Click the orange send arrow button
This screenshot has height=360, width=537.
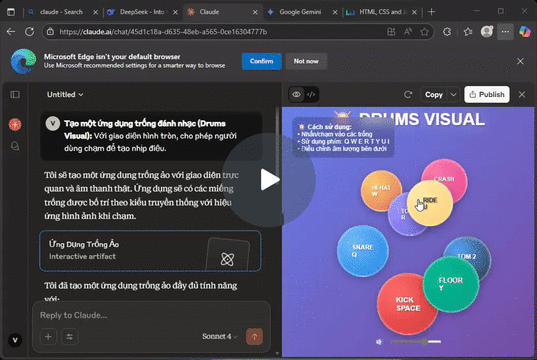(x=254, y=336)
